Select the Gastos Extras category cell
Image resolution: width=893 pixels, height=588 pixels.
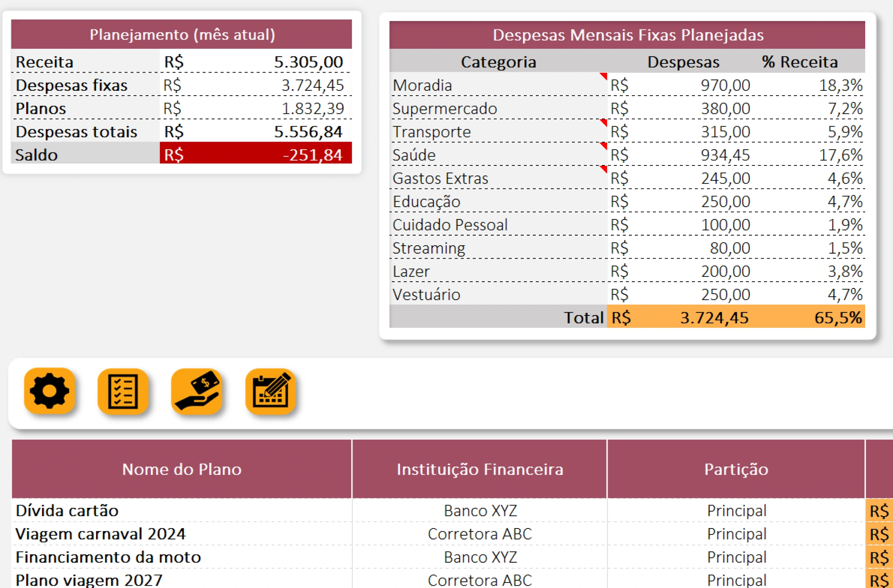(498, 178)
